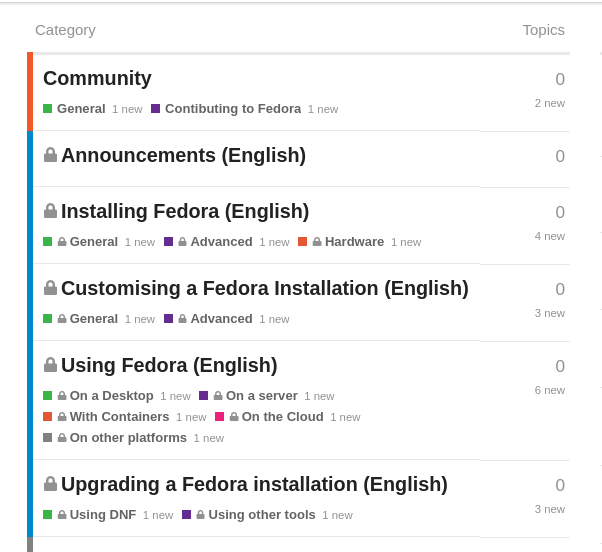
Task: Click the lock icon next to On the Cloud
Action: tap(234, 416)
